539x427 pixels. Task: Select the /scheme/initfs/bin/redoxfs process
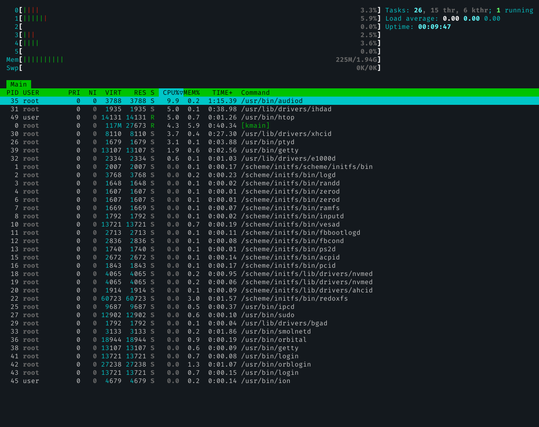click(270, 299)
